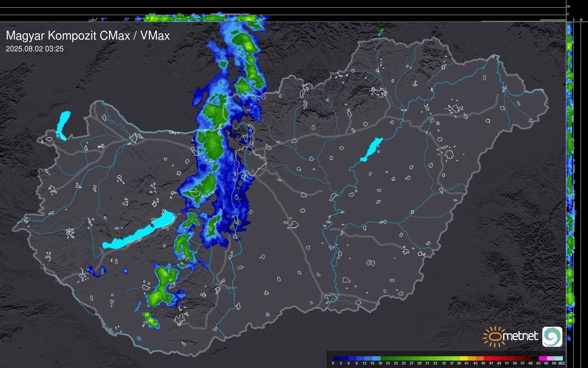The height and width of the screenshot is (368, 588).
Task: Click the 18 label on the dBZ scale
Action: pyautogui.click(x=380, y=363)
